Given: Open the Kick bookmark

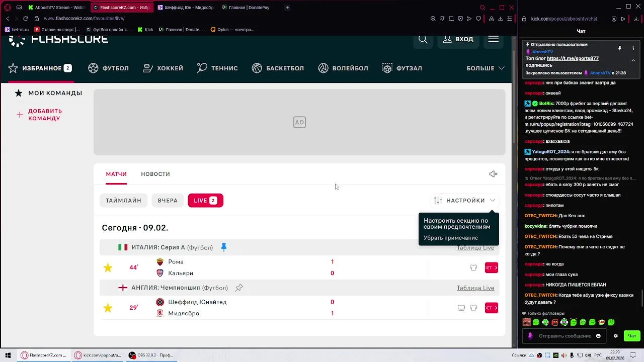Looking at the screenshot, I should [x=145, y=30].
